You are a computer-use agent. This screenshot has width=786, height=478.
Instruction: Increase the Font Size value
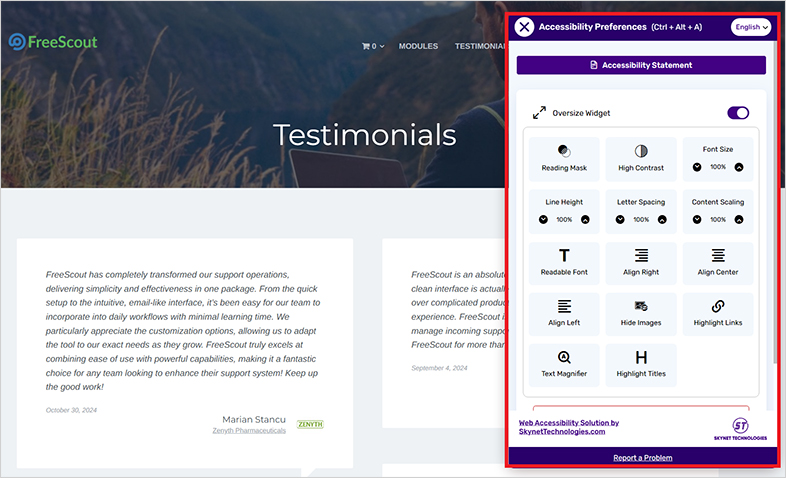pyautogui.click(x=739, y=167)
